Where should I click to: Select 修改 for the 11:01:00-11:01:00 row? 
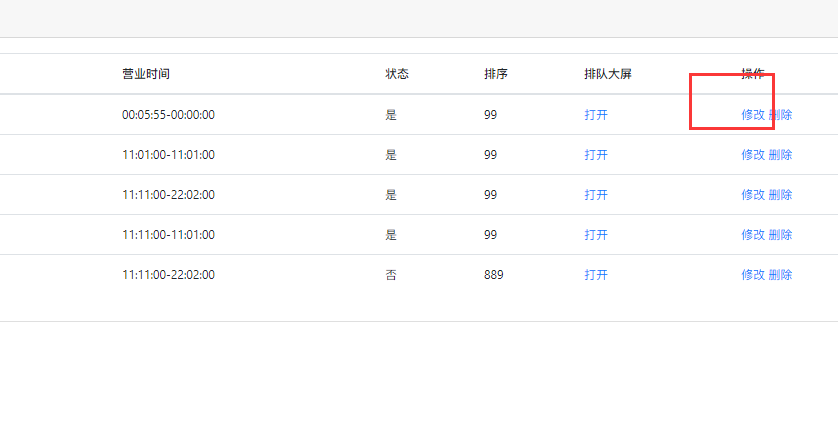tap(753, 155)
